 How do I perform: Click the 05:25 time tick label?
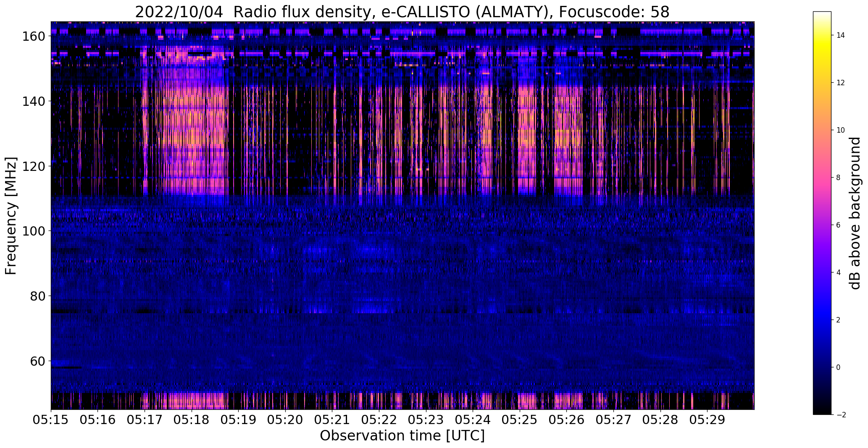(x=520, y=420)
